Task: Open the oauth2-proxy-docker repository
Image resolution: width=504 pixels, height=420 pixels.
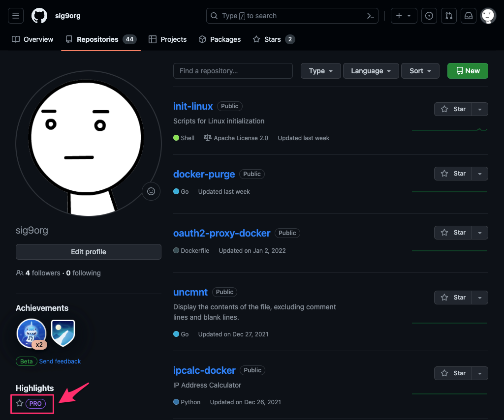Action: point(222,233)
